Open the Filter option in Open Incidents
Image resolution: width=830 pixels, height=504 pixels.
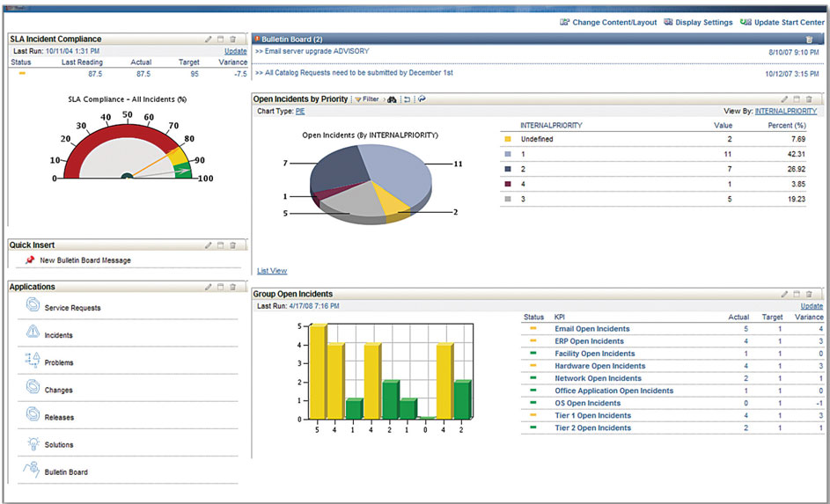point(366,99)
